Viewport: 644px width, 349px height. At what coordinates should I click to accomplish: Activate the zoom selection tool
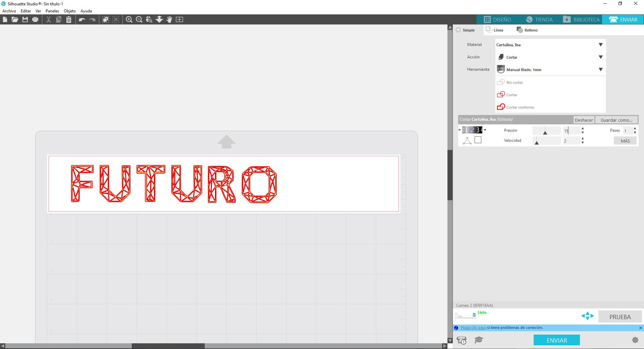(x=149, y=19)
